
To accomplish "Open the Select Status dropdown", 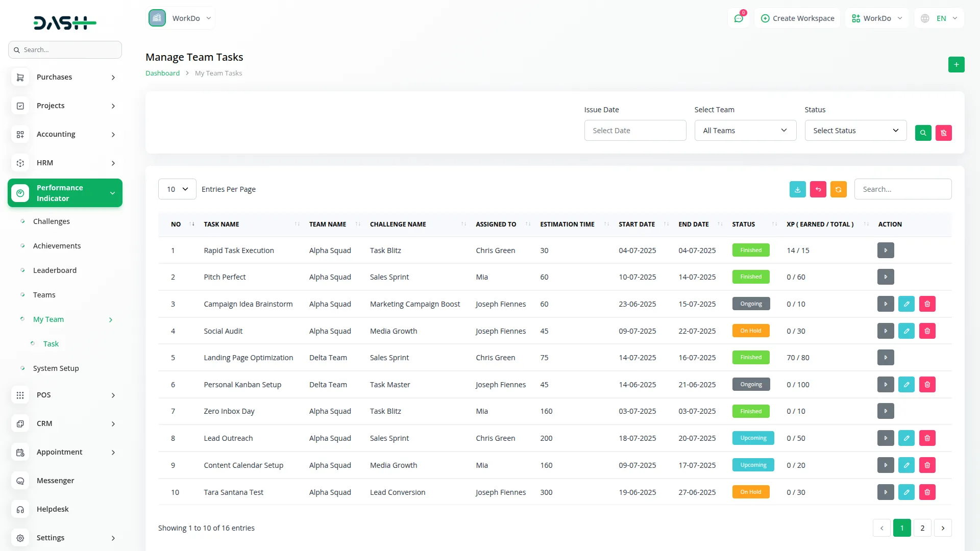I will tap(855, 131).
